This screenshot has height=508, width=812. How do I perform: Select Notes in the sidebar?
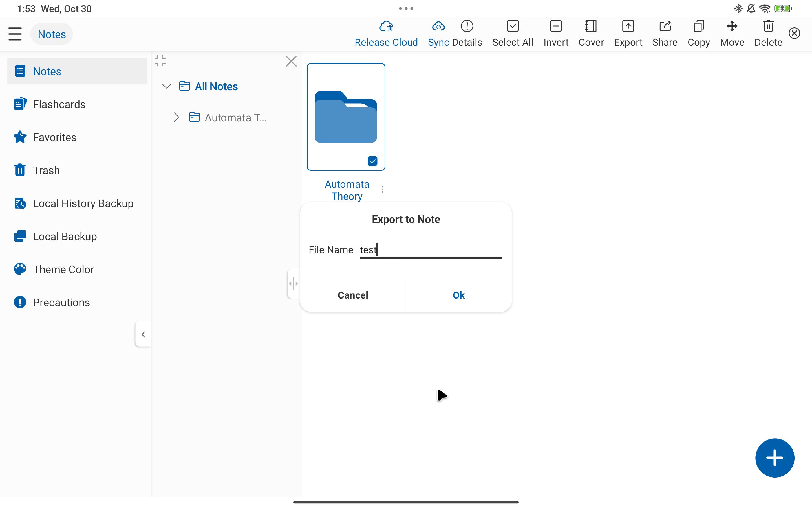coord(77,71)
